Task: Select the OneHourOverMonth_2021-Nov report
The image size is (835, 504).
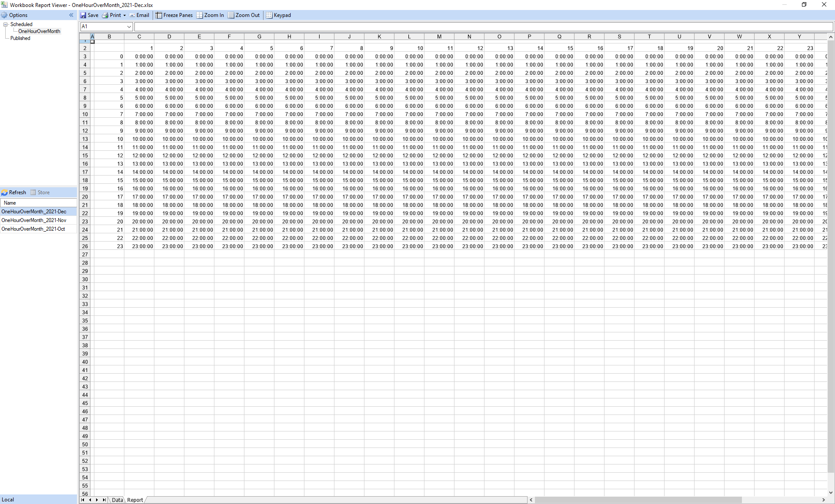Action: point(33,220)
